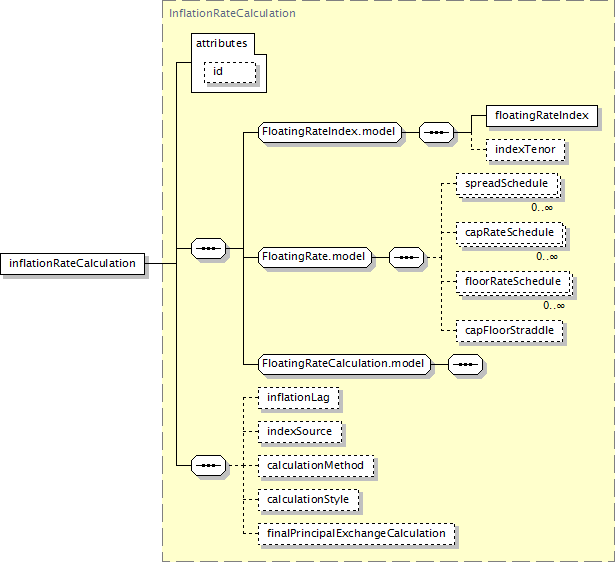Click the sequence icon next to FloatingRateIndex.model
The width and height of the screenshot is (615, 562).
[x=436, y=131]
